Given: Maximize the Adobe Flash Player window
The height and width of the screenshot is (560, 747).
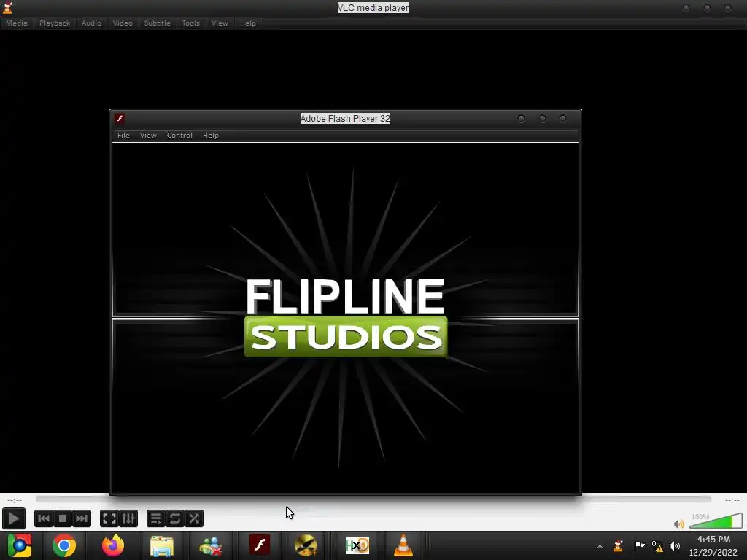Looking at the screenshot, I should pyautogui.click(x=542, y=119).
